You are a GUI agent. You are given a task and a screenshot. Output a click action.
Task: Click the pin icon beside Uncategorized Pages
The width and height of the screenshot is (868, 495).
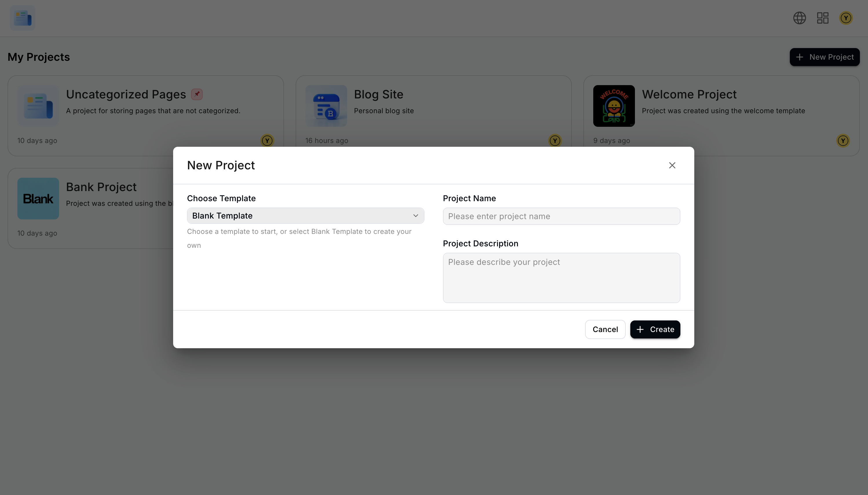tap(197, 94)
